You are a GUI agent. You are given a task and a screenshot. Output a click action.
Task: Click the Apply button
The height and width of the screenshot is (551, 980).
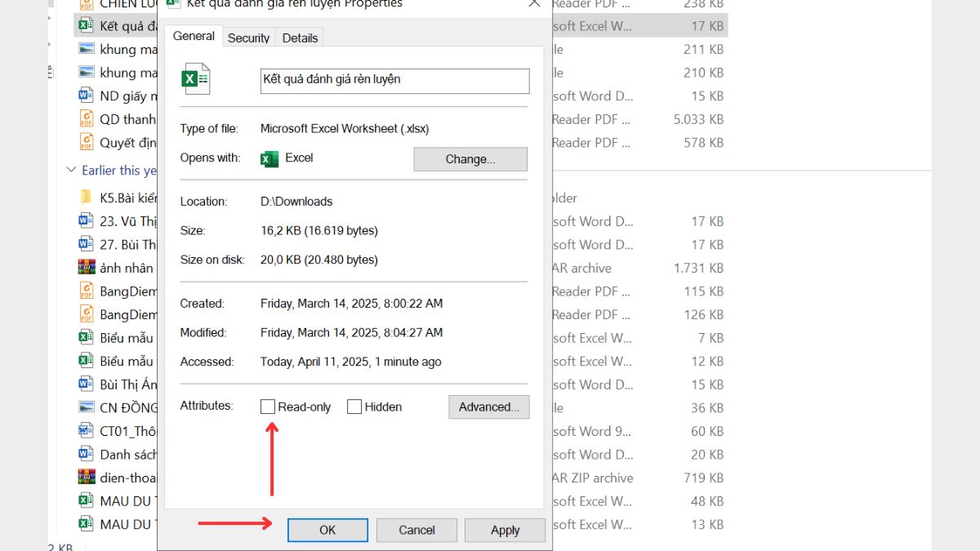click(x=505, y=530)
